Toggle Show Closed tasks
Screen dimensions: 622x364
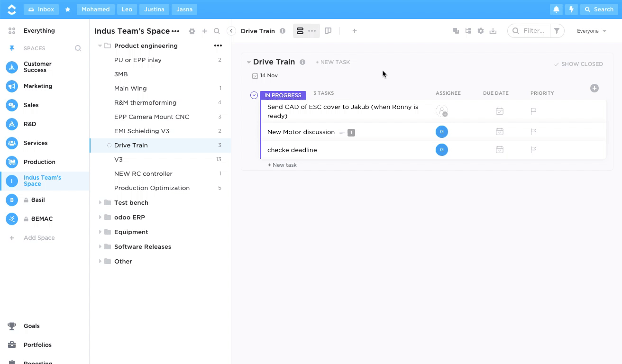click(578, 64)
